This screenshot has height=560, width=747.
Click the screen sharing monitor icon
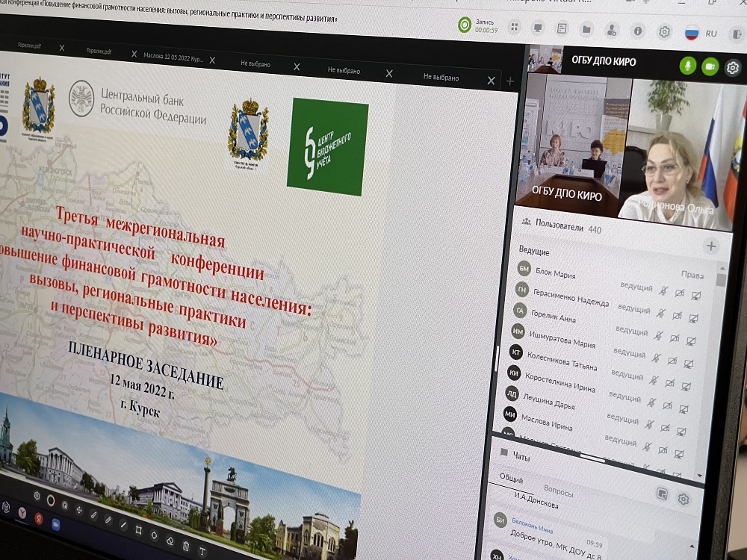538,28
